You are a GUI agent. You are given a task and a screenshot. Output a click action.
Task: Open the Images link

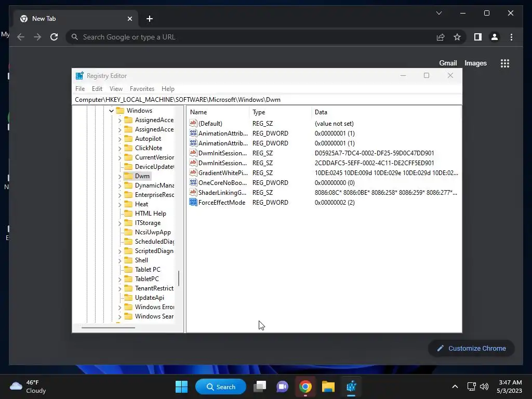[x=475, y=63]
